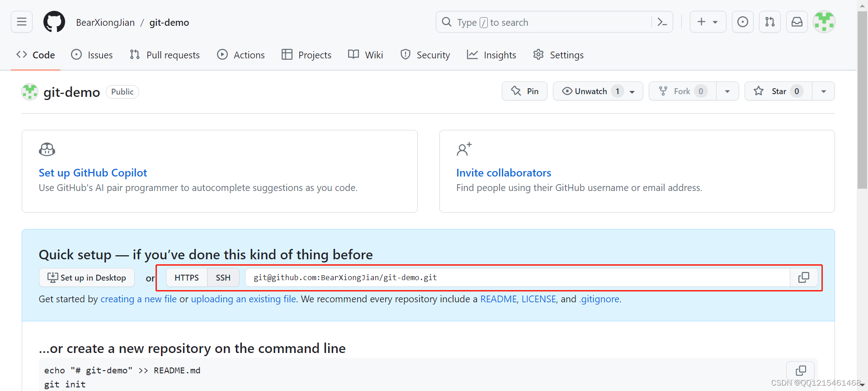Expand the Star lists dropdown arrow

tap(824, 91)
